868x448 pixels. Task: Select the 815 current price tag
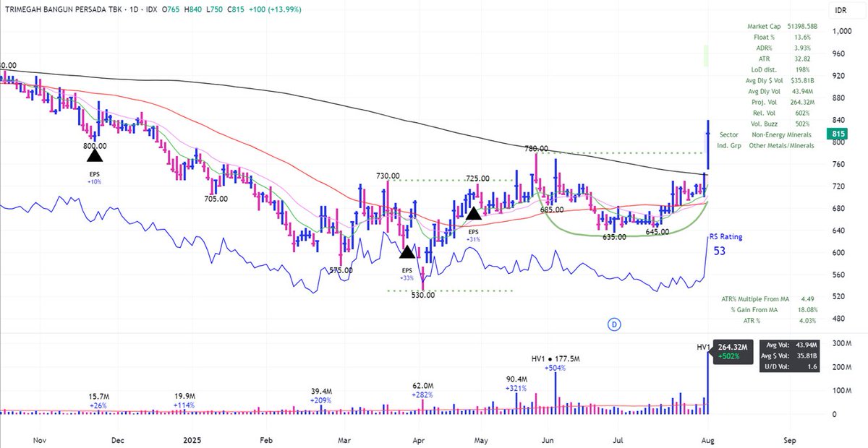coord(839,134)
